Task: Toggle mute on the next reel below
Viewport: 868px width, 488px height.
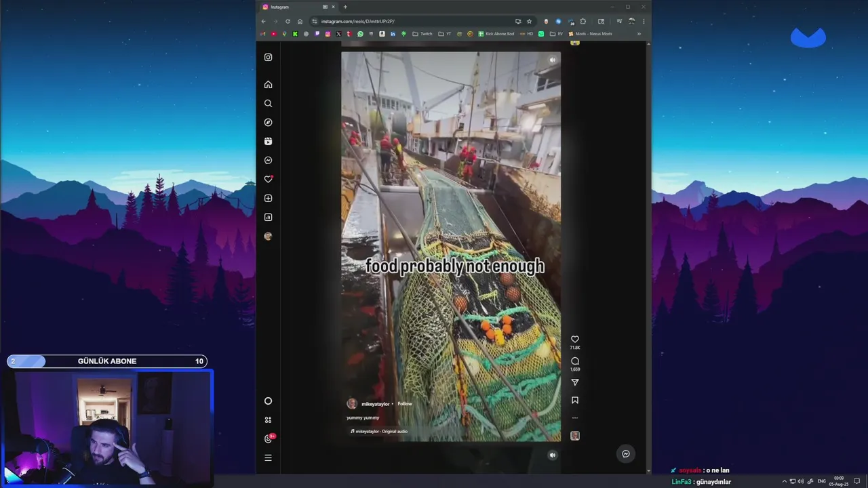Action: click(552, 455)
